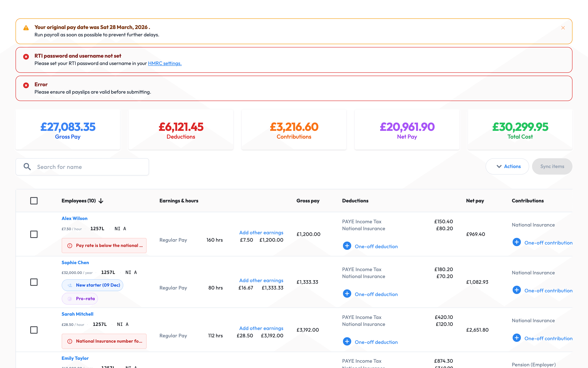
Task: Click plus icon for Alex Wilson's one-off contribution
Action: coord(517,242)
